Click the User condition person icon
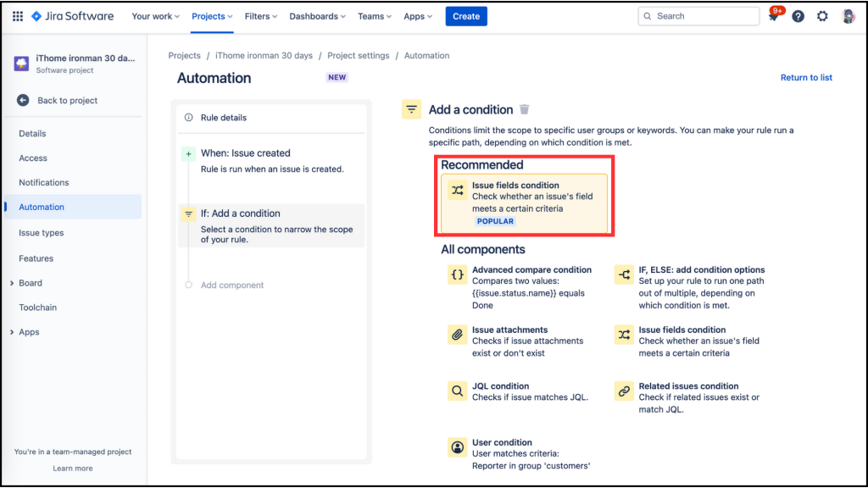The height and width of the screenshot is (488, 868). tap(457, 447)
